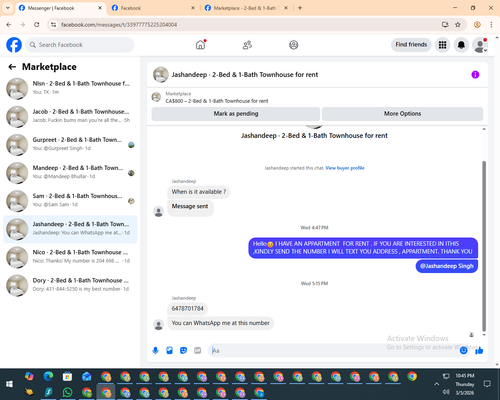This screenshot has height=400, width=500.
Task: Open the Gurpreet townhouse conversation
Action: click(70, 145)
